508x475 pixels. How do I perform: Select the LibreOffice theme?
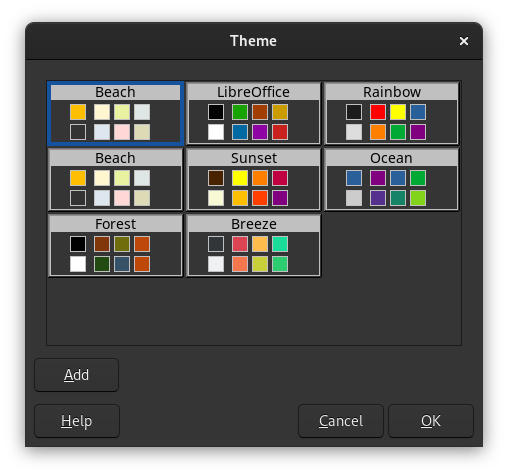(x=253, y=113)
